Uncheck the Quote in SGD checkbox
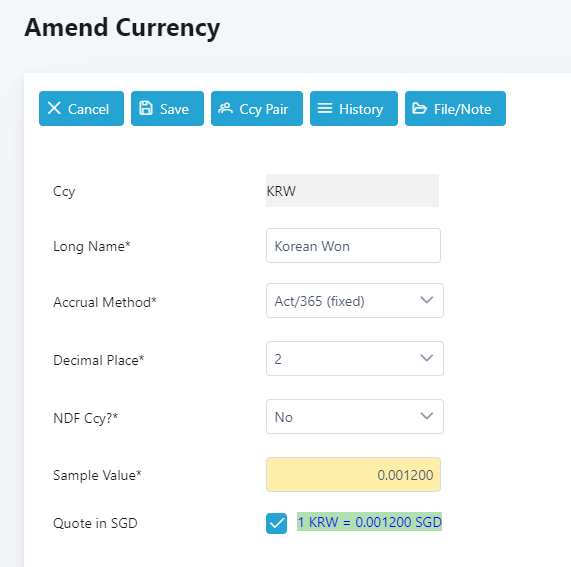 pyautogui.click(x=276, y=523)
